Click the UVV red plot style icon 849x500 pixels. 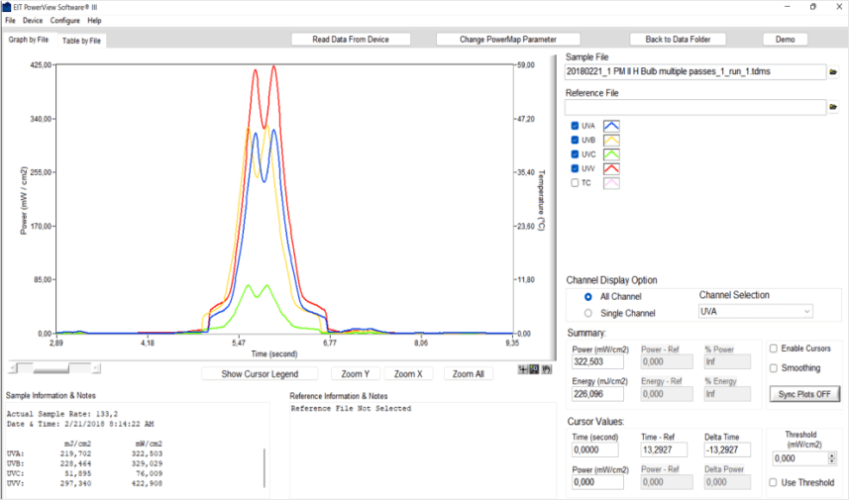pyautogui.click(x=610, y=168)
